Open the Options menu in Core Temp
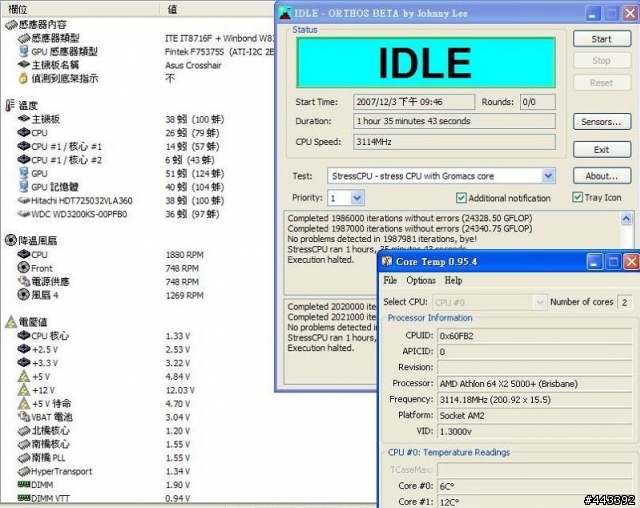The width and height of the screenshot is (640, 508). [x=421, y=280]
